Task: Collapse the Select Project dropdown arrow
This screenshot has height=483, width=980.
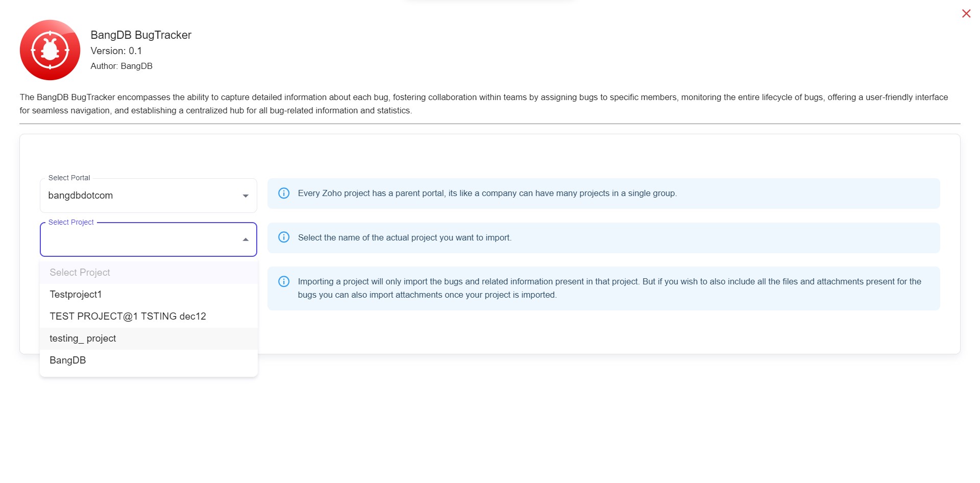Action: (x=246, y=239)
